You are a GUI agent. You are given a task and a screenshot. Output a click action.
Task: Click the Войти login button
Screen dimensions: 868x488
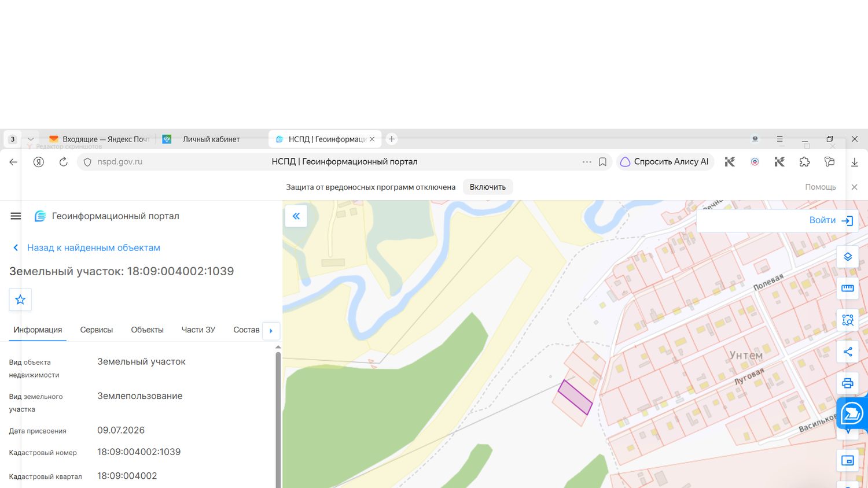[831, 220]
